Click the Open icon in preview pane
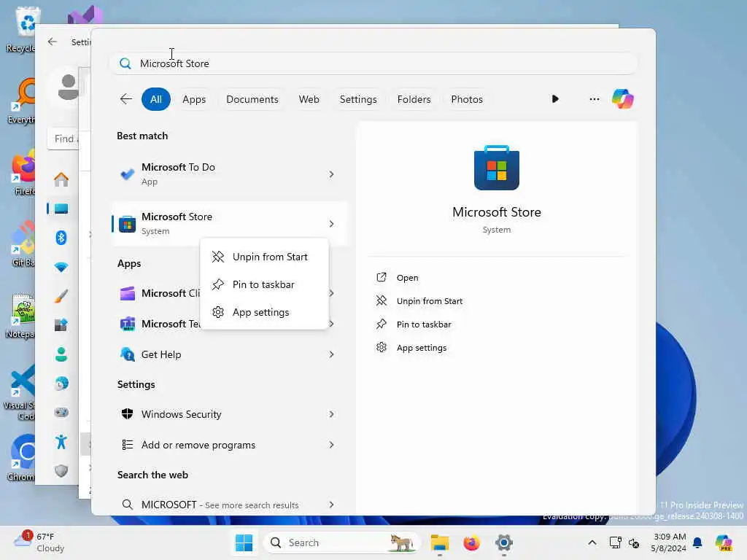This screenshot has height=560, width=747. (381, 278)
